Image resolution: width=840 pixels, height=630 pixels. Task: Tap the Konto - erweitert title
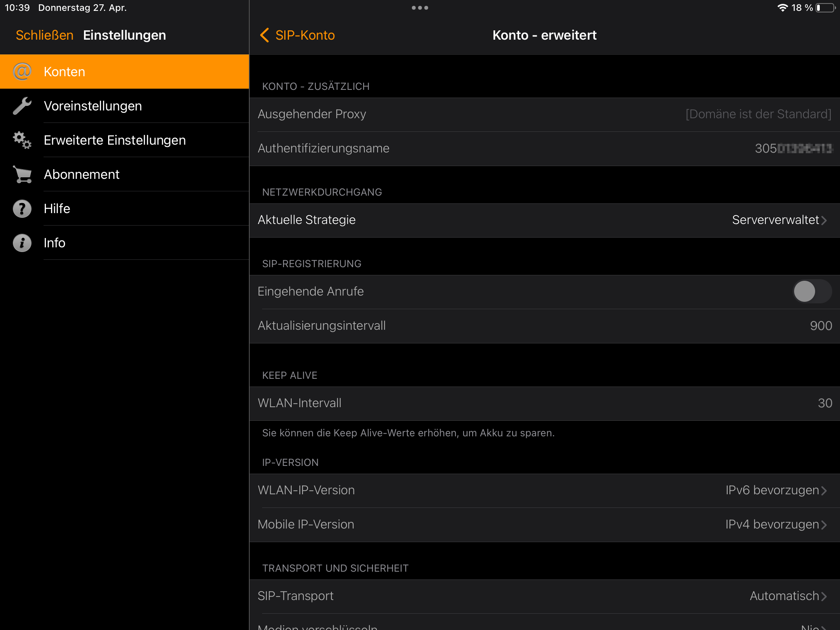click(544, 35)
